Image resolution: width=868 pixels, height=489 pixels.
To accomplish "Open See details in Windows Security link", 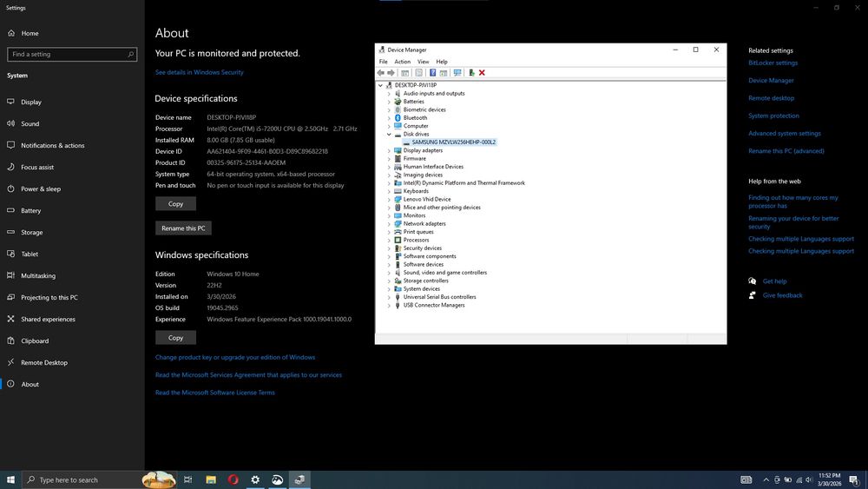I will (200, 73).
